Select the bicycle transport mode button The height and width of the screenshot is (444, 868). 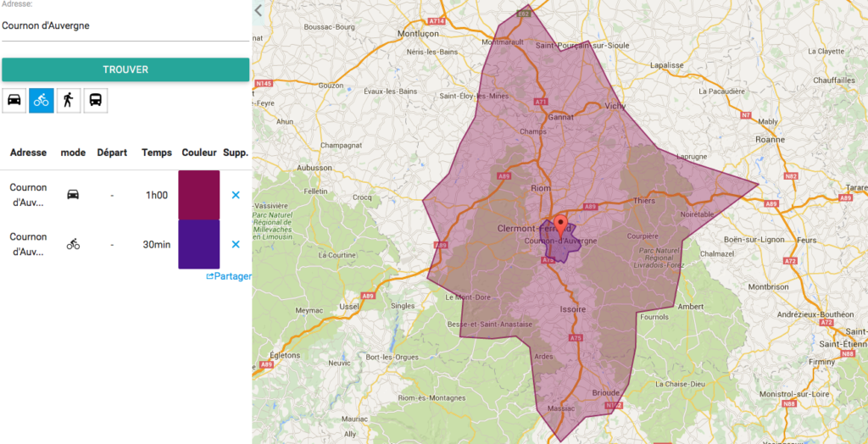click(x=41, y=100)
